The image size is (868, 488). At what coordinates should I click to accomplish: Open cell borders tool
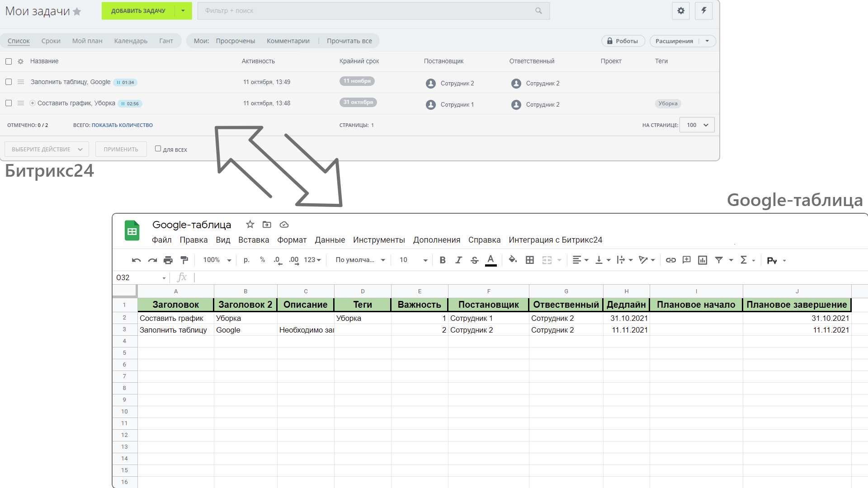[x=530, y=260]
